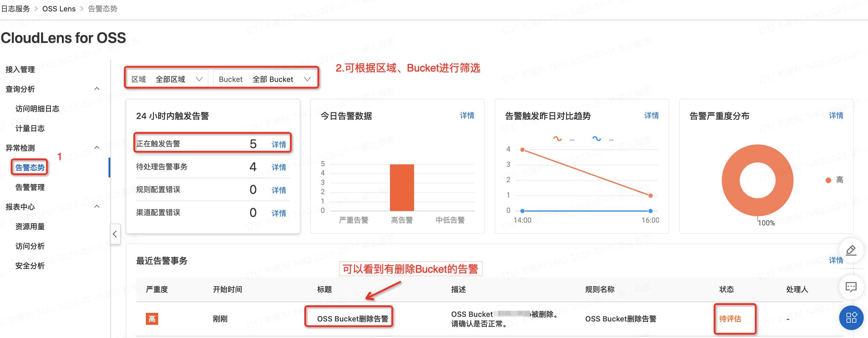Open 详情 of 最近告警事务 section
The width and height of the screenshot is (868, 338).
[x=836, y=260]
